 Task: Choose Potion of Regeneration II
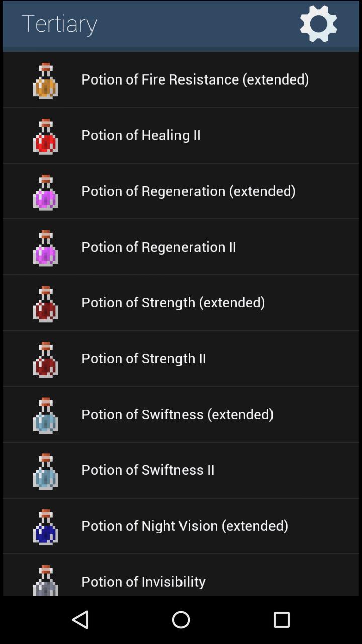pos(181,247)
